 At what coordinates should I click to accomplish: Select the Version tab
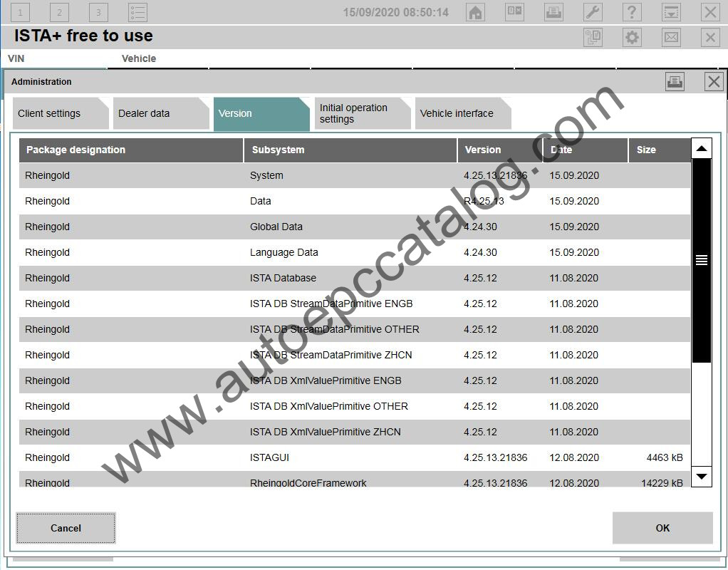click(x=261, y=114)
